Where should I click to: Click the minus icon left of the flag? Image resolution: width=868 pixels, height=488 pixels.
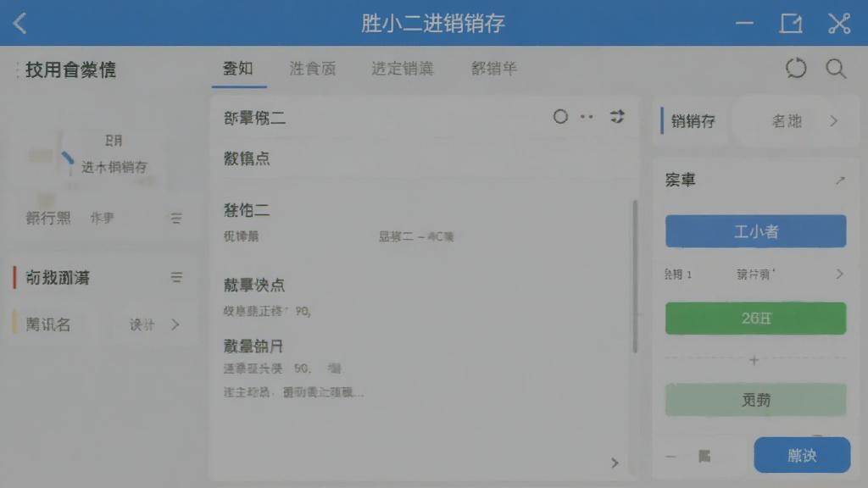pyautogui.click(x=671, y=457)
